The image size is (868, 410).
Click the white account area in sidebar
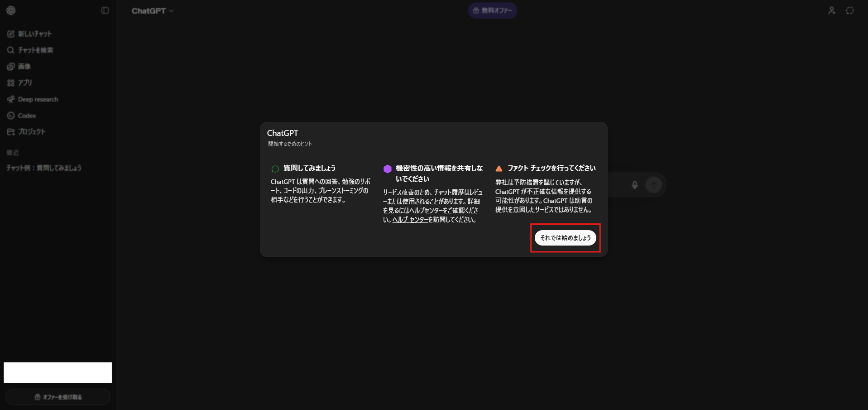tap(58, 372)
